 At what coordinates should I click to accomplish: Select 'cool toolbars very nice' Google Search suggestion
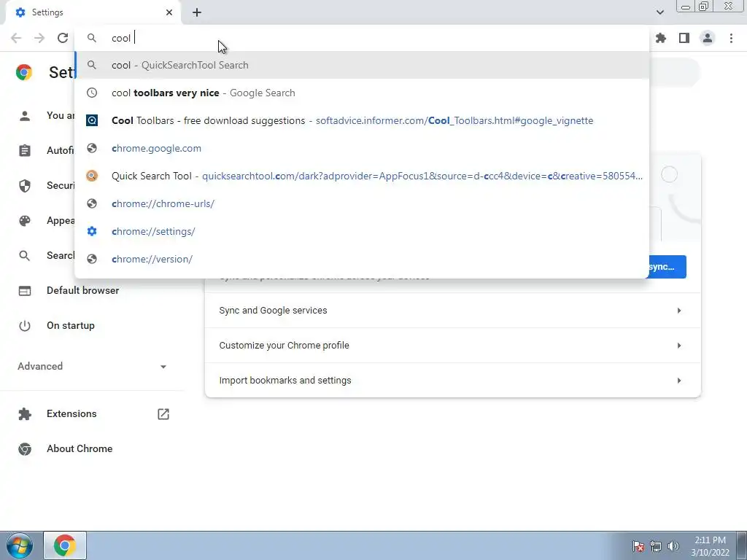362,93
